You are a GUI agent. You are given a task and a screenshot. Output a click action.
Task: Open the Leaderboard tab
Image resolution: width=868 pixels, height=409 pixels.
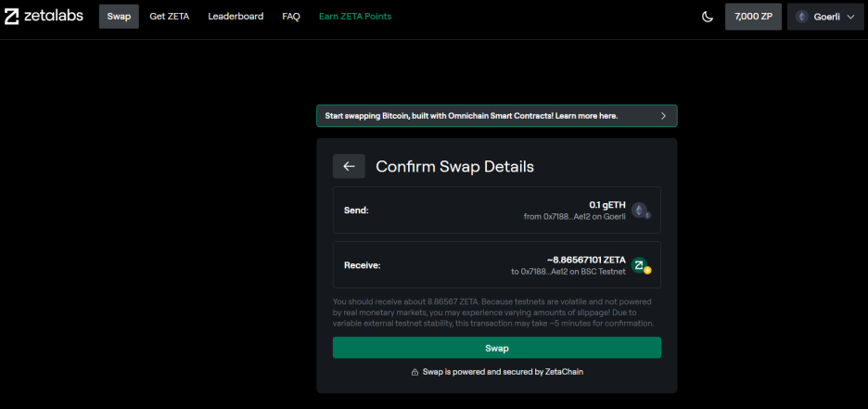236,17
